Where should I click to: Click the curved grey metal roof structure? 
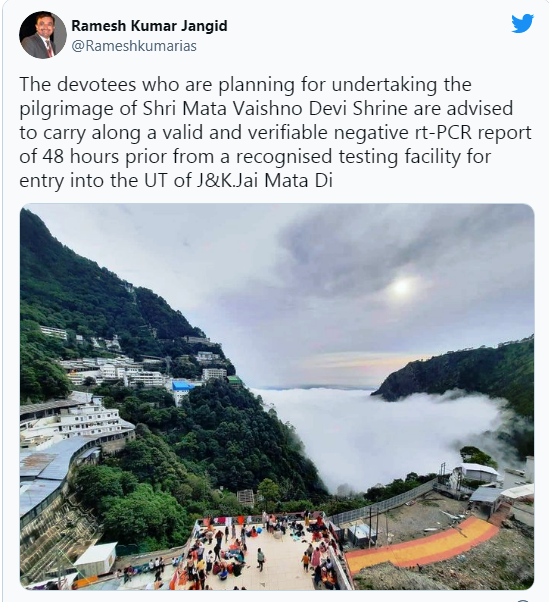click(x=50, y=470)
